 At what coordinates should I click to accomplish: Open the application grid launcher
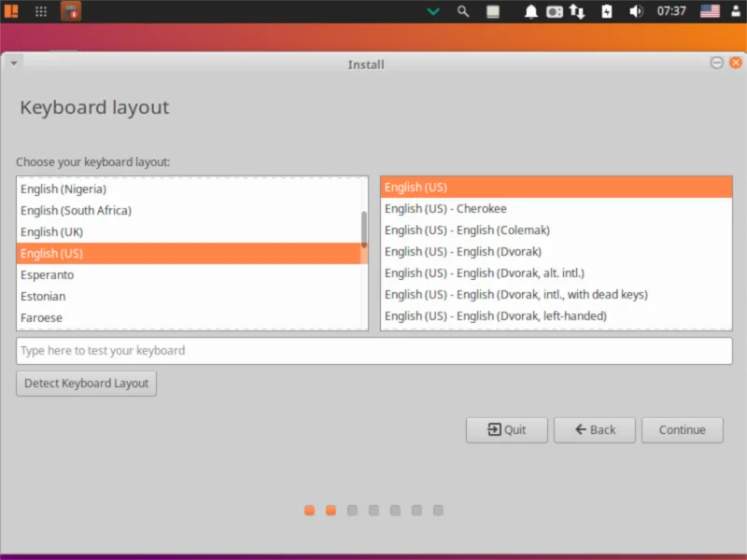pyautogui.click(x=41, y=11)
